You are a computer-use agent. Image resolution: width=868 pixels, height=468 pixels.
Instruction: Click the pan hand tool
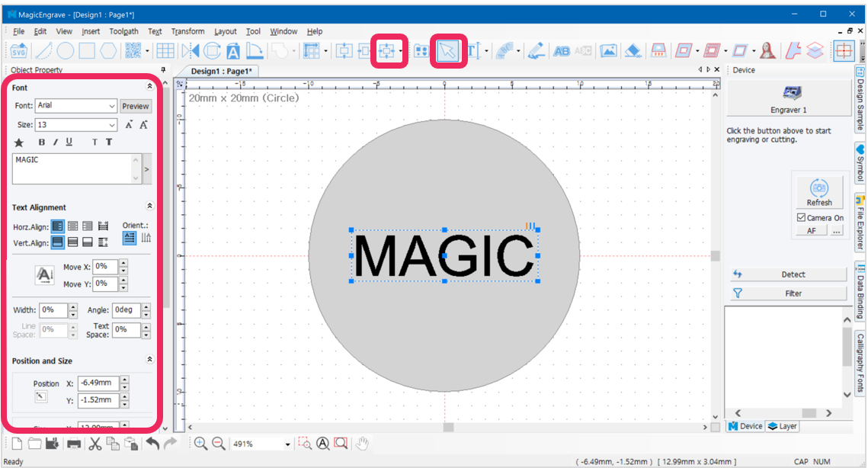[x=362, y=443]
